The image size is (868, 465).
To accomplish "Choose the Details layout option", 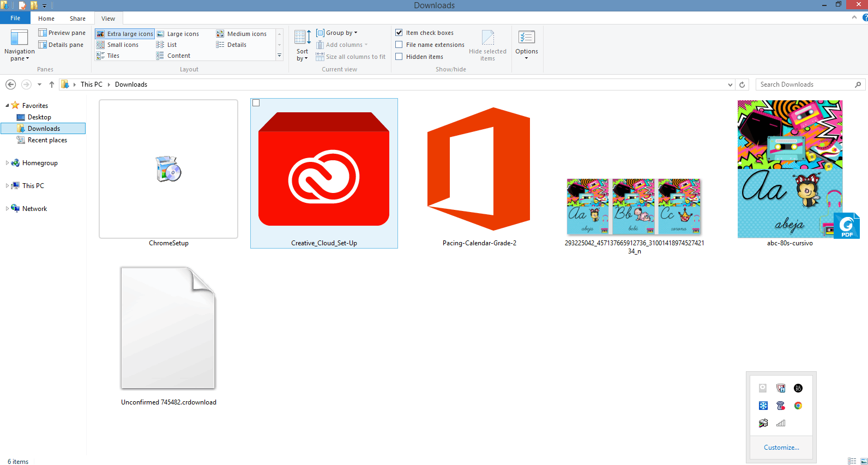I will coord(231,45).
